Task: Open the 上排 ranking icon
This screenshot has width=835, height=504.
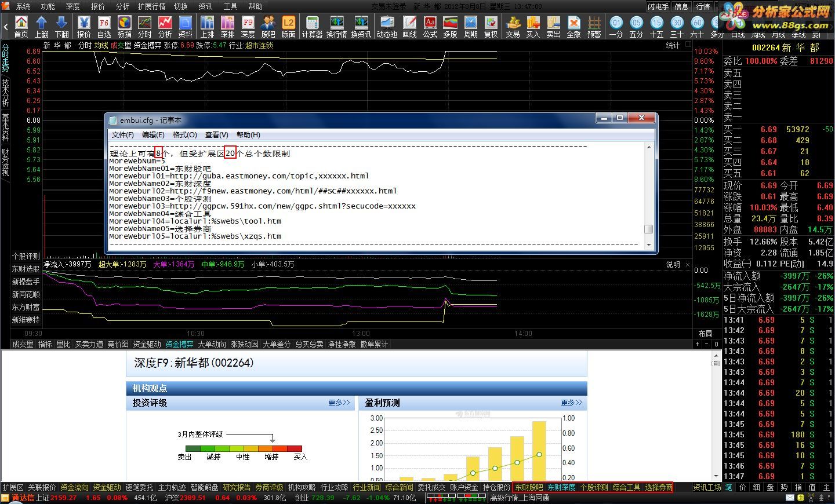Action: pos(208,27)
